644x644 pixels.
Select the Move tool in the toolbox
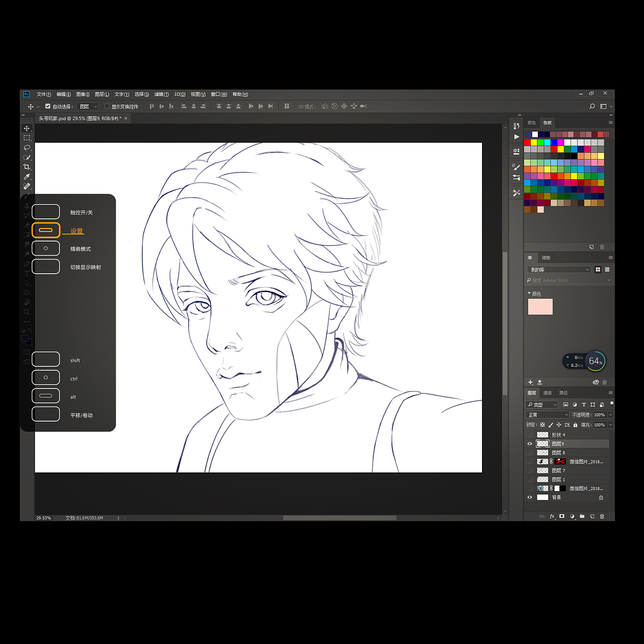click(27, 128)
